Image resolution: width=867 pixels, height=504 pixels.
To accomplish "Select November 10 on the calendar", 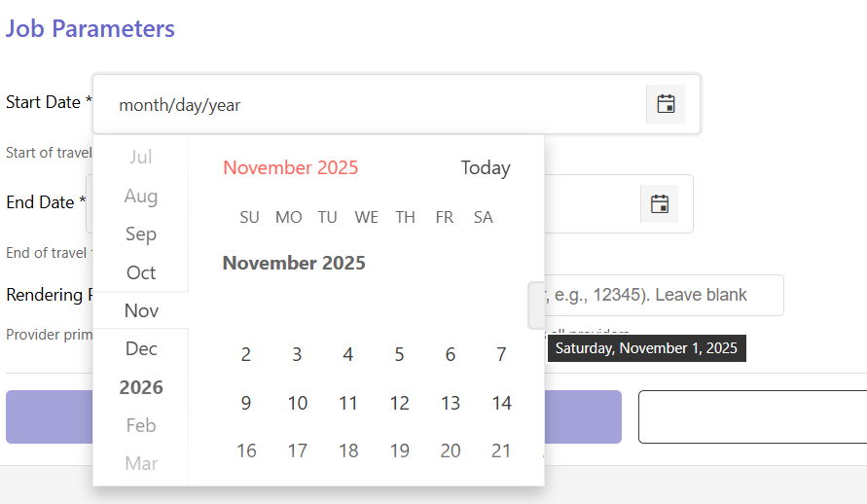I will coord(298,403).
